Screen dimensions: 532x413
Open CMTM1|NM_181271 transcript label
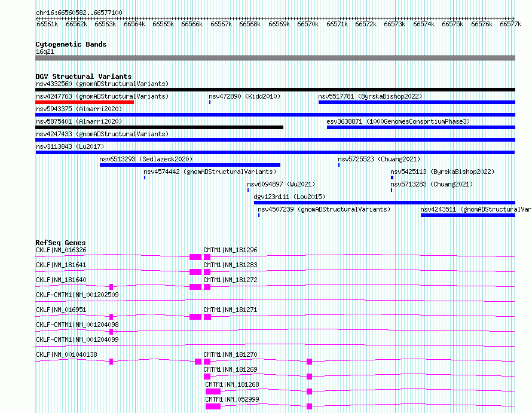[230, 310]
